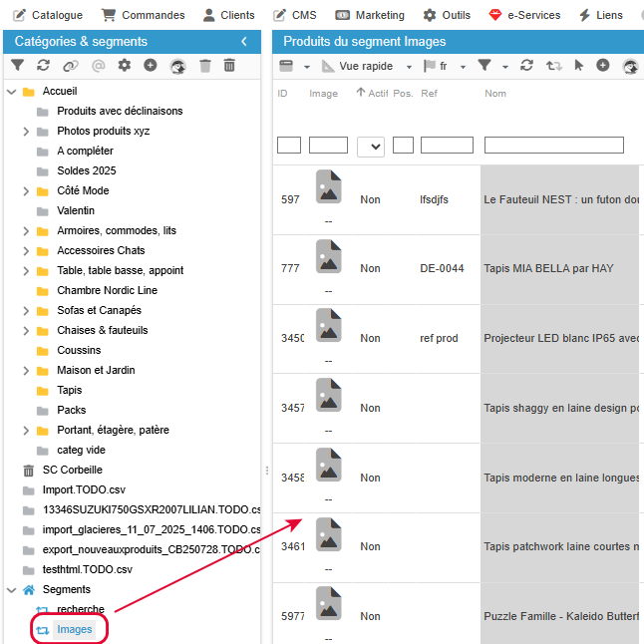Click the PrestaShop puffin icon in categories toolbar

click(177, 66)
